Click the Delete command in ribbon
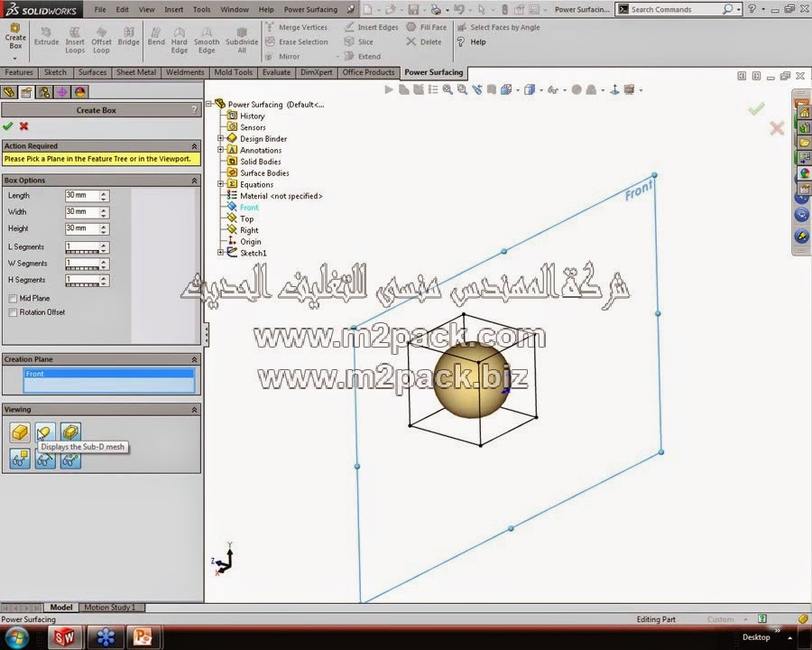Viewport: 812px width, 650px height. [x=424, y=42]
